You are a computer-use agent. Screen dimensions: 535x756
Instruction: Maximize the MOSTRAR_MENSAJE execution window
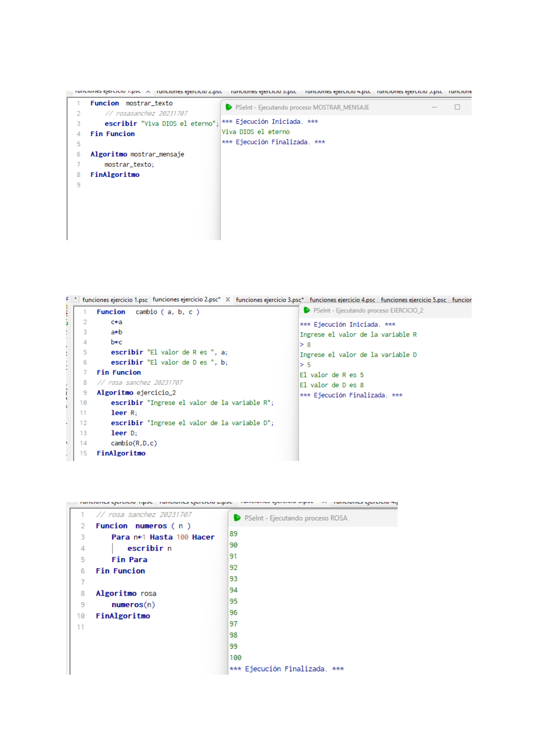click(457, 107)
